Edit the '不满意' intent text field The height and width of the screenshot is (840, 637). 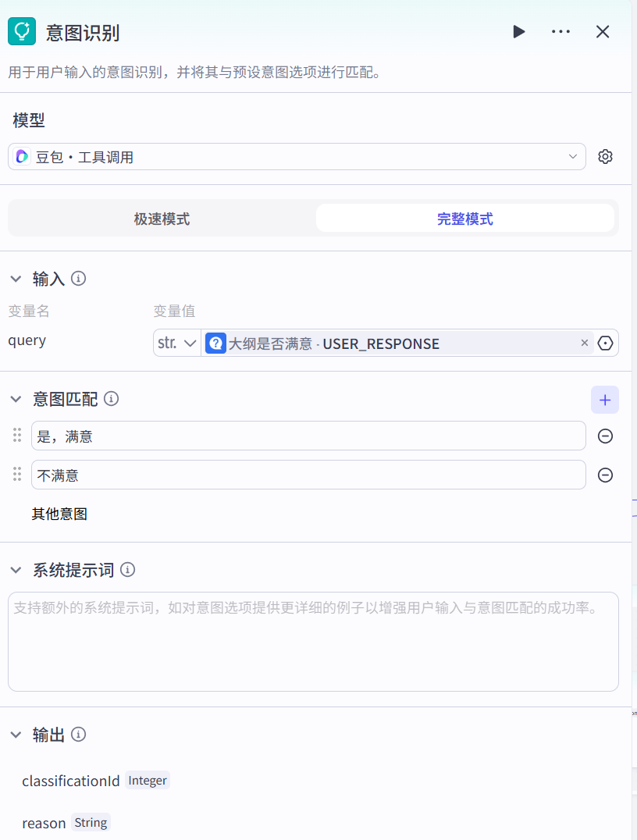click(308, 475)
